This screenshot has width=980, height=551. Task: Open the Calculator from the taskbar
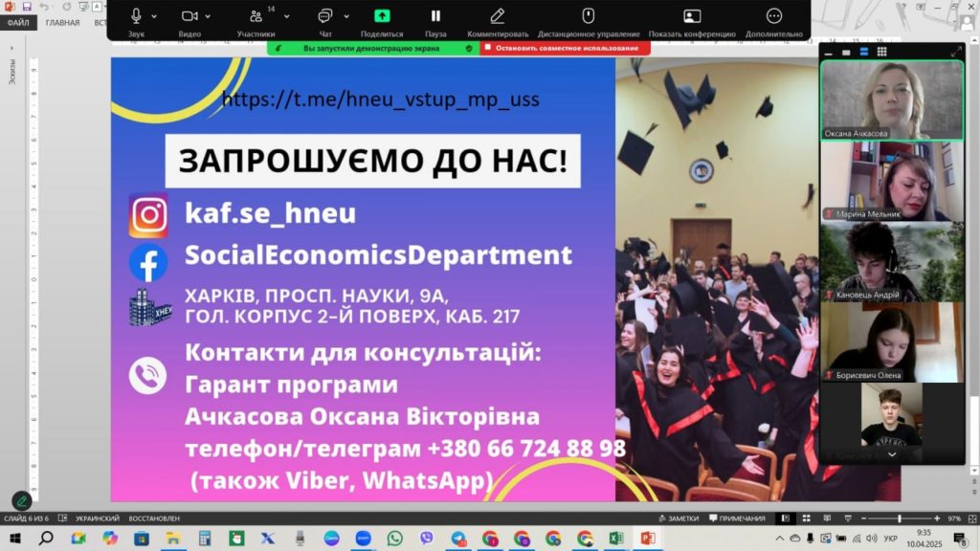tap(205, 538)
